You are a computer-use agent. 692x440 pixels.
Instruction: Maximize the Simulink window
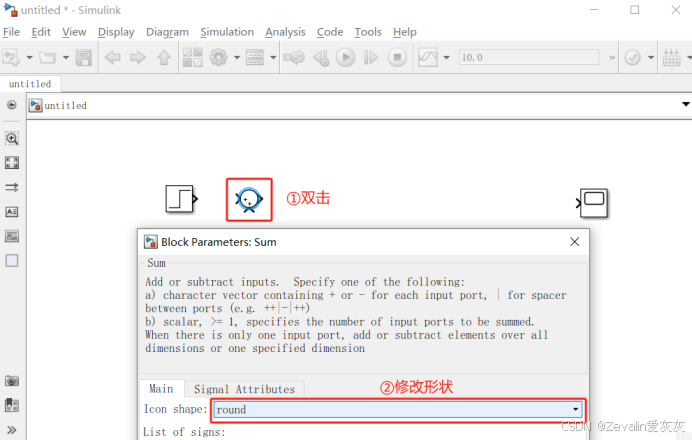point(635,10)
